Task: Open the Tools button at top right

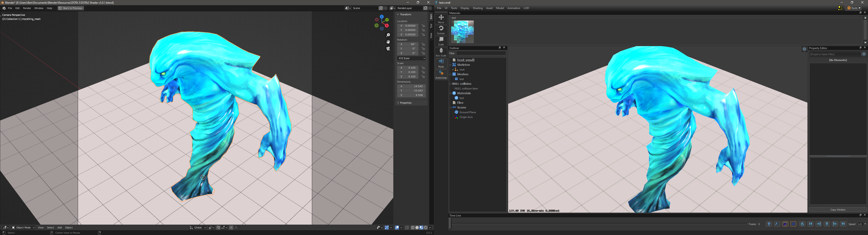Action: point(854,8)
